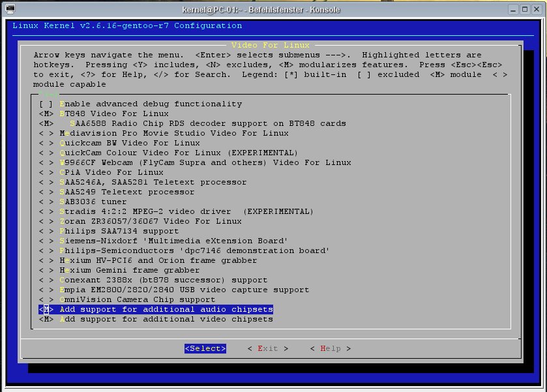Select Add support for additional video chipsets
The width and height of the screenshot is (547, 392).
[156, 319]
